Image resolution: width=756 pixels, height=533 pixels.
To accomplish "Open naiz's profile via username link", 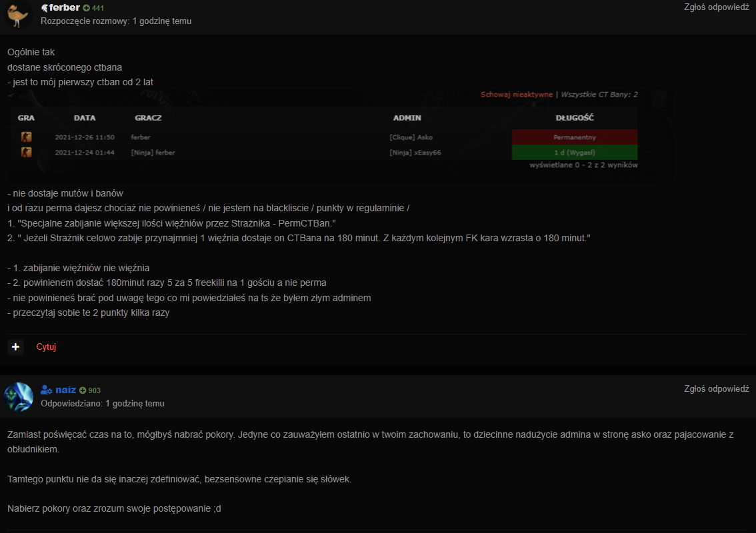I will coord(65,390).
